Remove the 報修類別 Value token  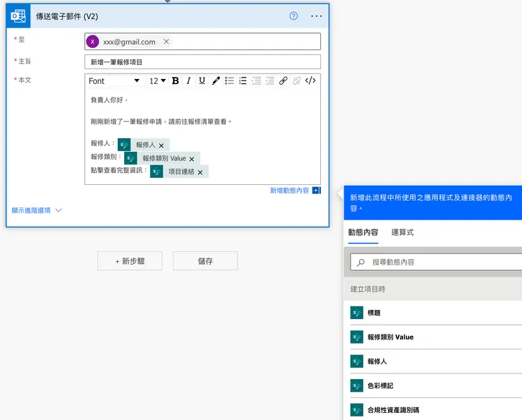pos(192,159)
